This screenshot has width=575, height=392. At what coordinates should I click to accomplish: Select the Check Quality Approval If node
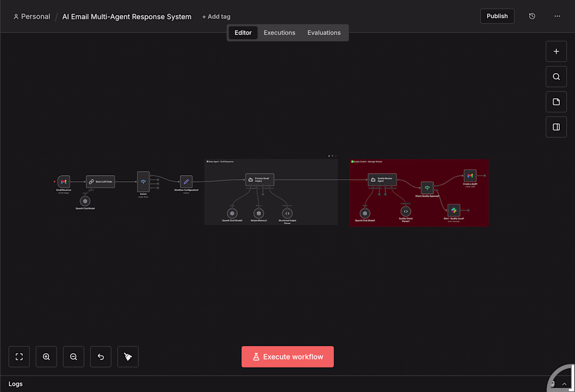click(x=427, y=188)
